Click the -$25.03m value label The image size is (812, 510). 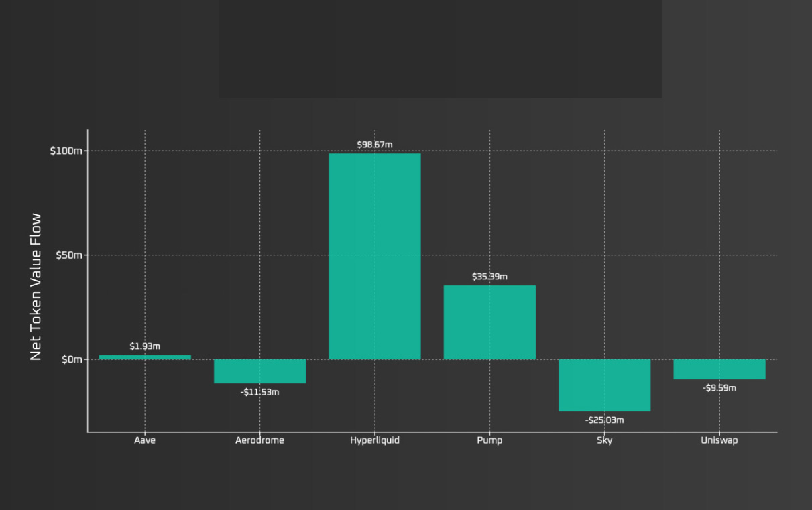[x=605, y=420]
